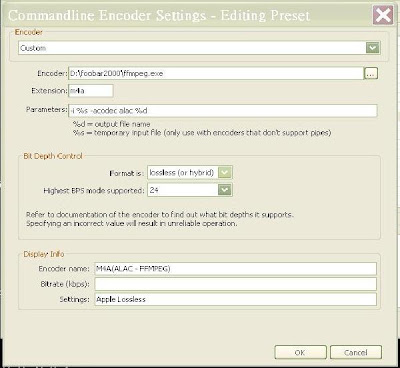This screenshot has height=368, width=400.
Task: Click the 'Parameters:' label
Action: click(x=47, y=109)
